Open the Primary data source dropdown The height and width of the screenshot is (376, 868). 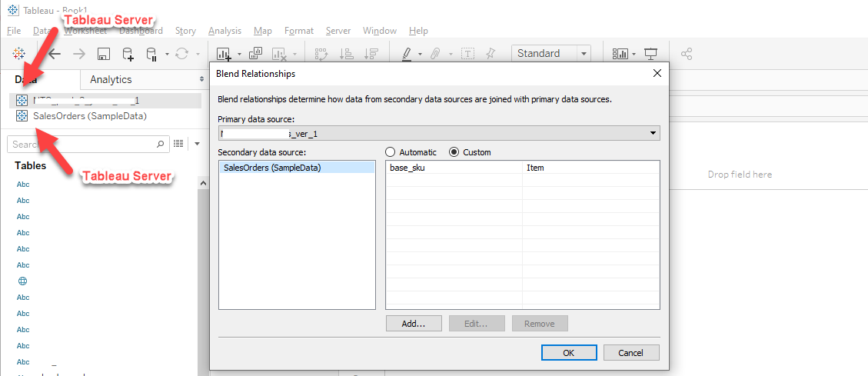pos(439,134)
